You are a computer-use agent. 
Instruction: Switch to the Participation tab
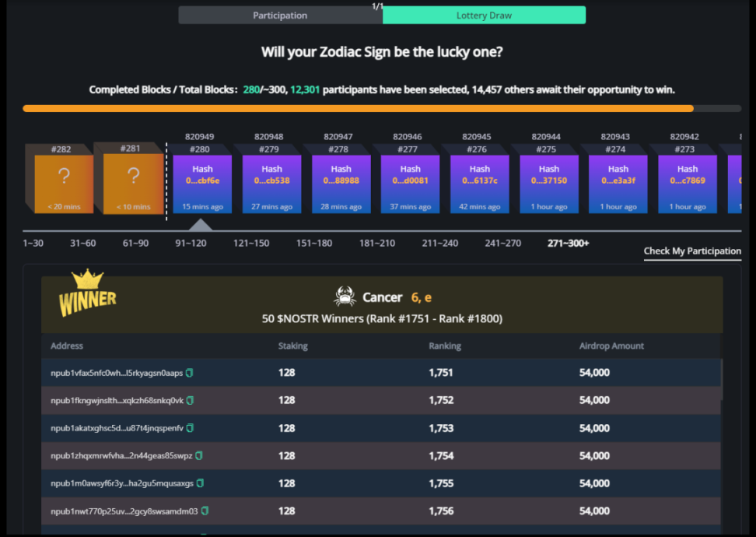(280, 16)
